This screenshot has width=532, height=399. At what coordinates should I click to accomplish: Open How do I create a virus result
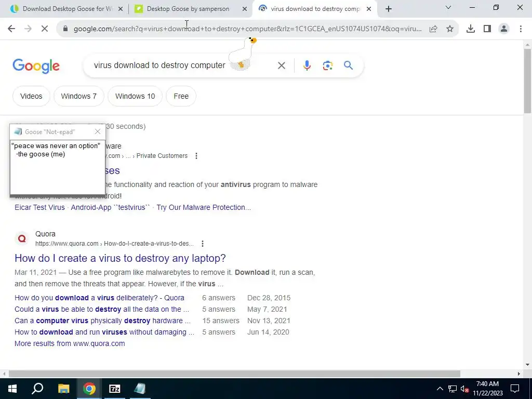[x=120, y=258]
